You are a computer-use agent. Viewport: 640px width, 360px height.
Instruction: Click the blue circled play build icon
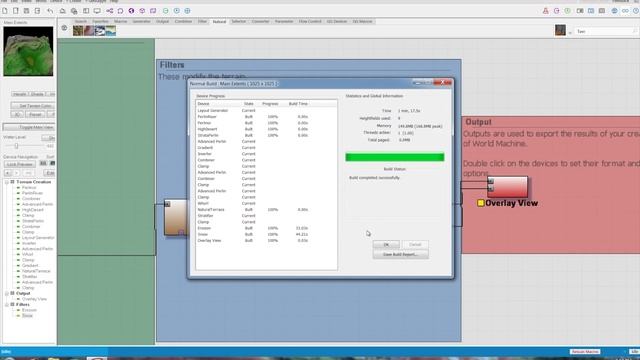click(177, 11)
